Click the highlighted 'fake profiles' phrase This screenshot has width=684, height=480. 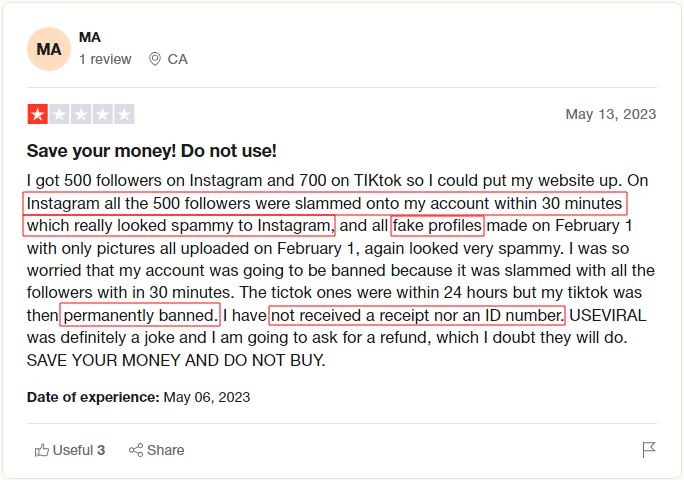tap(437, 225)
